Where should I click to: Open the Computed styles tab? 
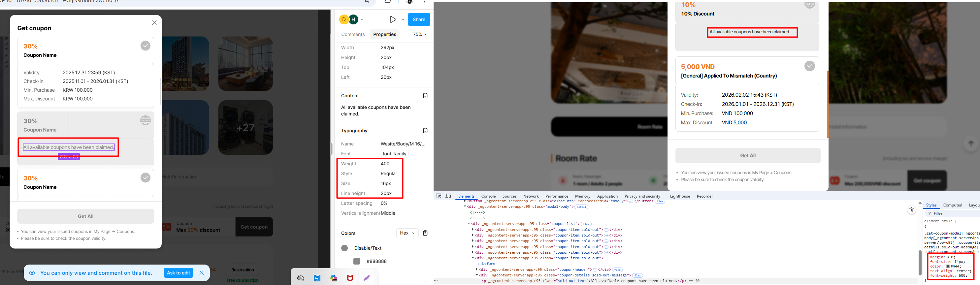pos(953,205)
